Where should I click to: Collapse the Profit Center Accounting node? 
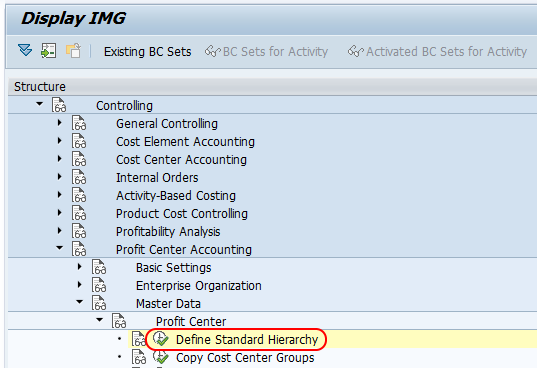click(x=60, y=248)
